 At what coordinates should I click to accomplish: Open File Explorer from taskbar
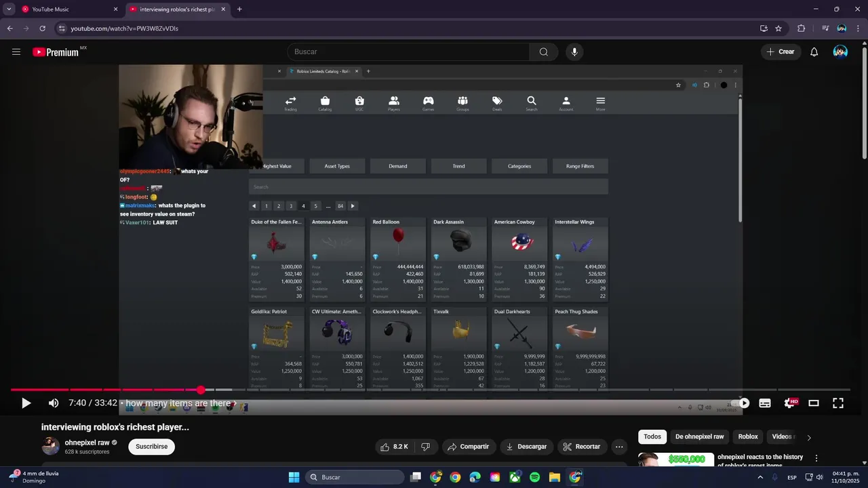(x=554, y=477)
